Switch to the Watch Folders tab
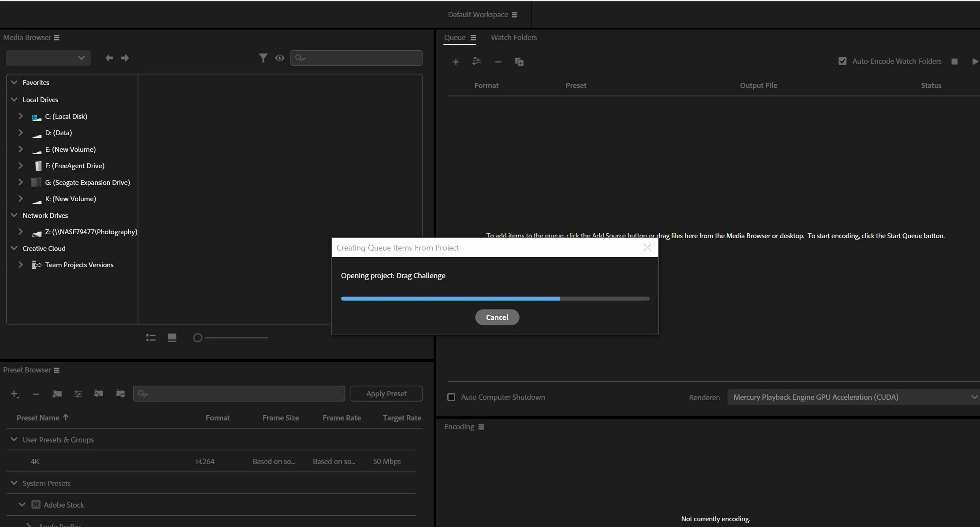980x527 pixels. click(x=514, y=37)
